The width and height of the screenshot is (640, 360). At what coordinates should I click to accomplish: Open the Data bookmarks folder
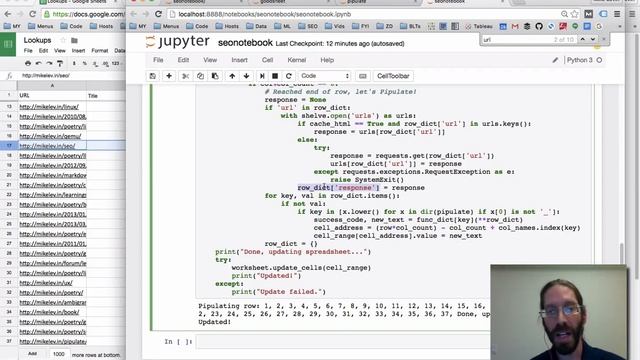coord(257,26)
